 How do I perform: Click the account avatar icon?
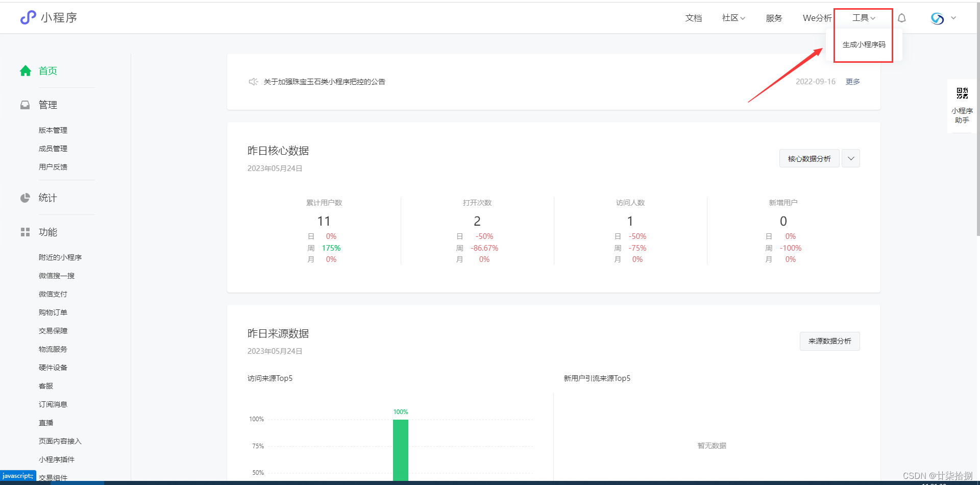(937, 18)
